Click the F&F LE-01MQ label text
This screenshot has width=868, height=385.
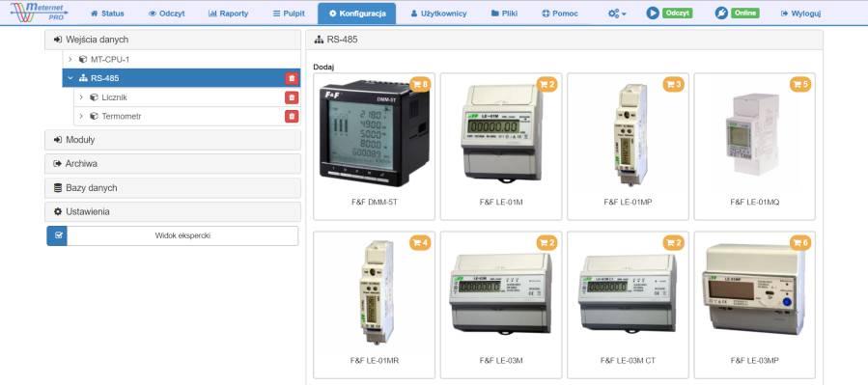point(754,203)
